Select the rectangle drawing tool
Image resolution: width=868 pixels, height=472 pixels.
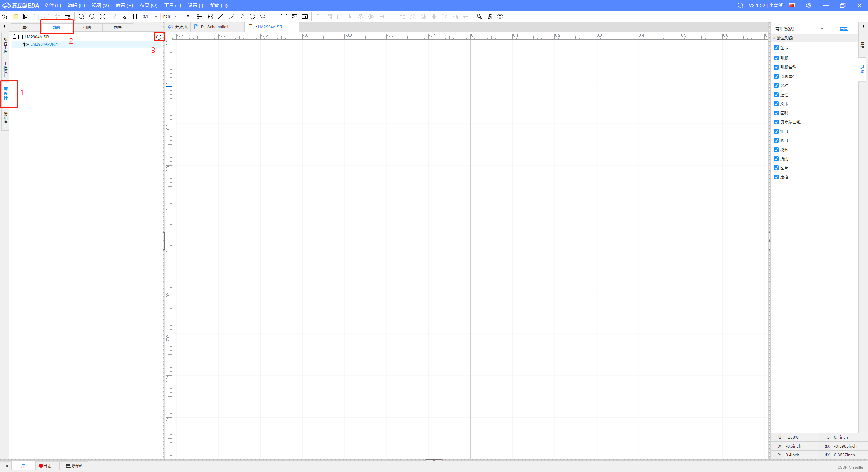pos(273,16)
